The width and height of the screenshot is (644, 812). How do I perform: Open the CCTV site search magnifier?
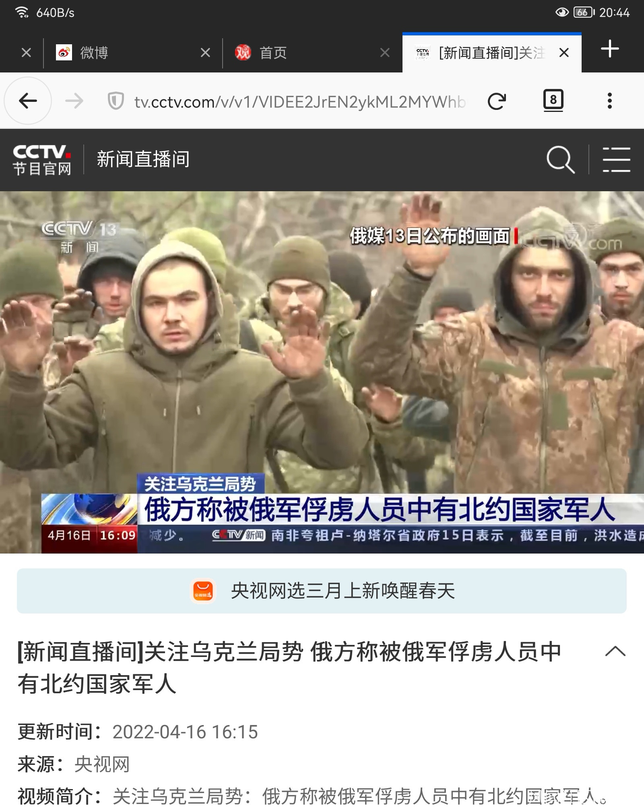(560, 160)
